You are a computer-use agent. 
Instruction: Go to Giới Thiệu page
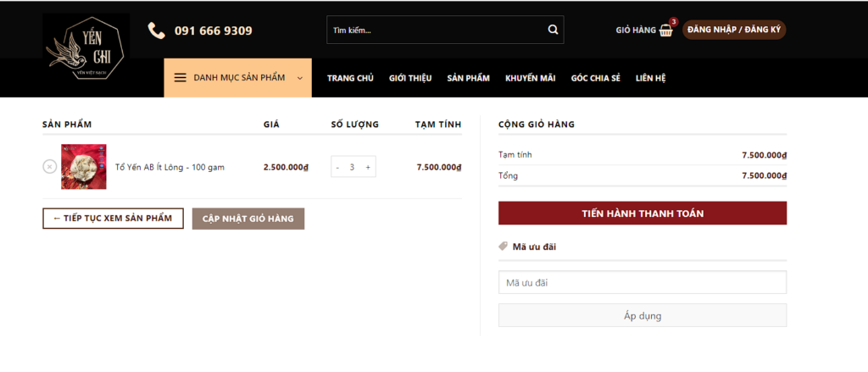pos(410,78)
